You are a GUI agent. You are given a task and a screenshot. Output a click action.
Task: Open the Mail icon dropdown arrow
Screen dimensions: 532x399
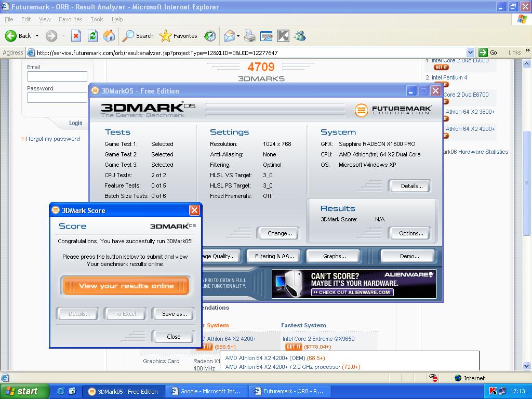click(238, 36)
